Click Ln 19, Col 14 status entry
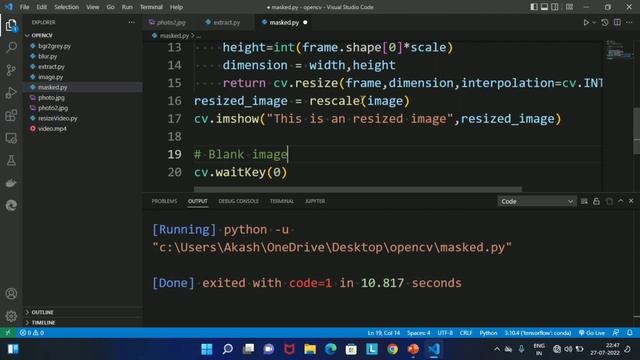 384,333
